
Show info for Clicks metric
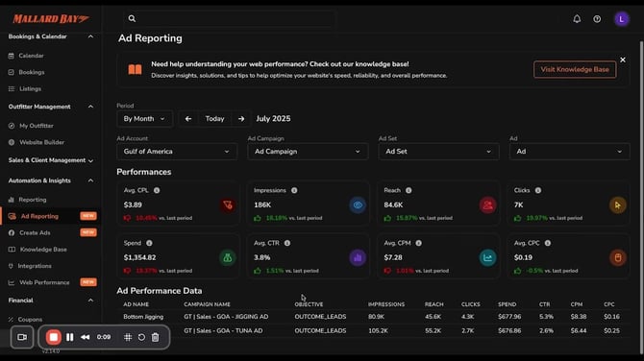click(x=537, y=190)
